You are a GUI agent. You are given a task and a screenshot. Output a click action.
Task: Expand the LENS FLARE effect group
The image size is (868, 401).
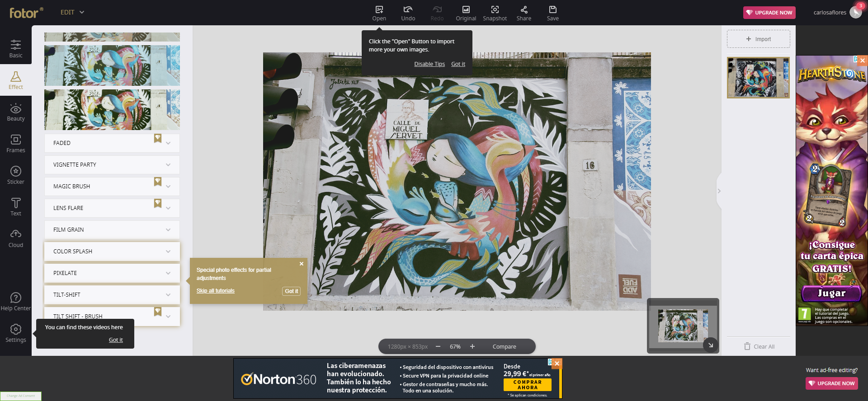pos(112,208)
